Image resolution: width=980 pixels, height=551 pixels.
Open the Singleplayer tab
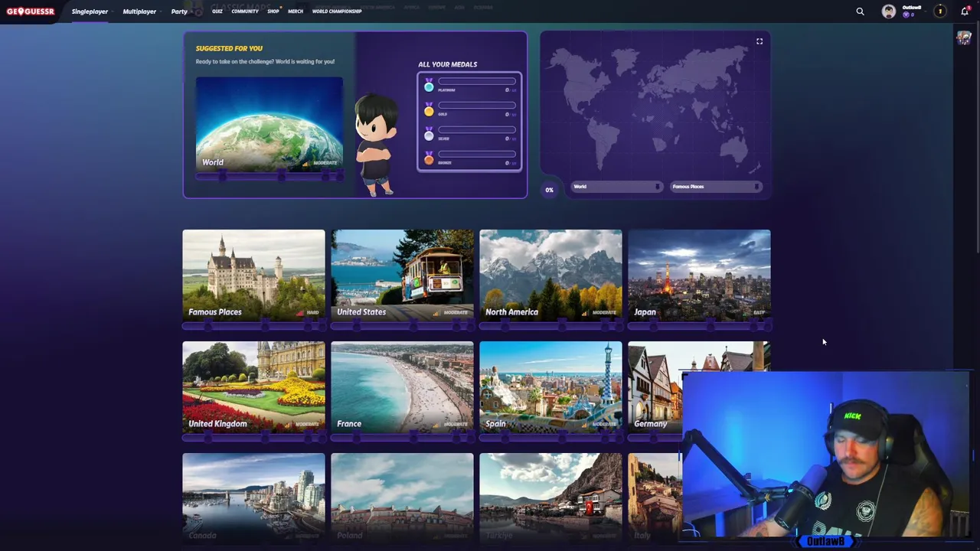pyautogui.click(x=90, y=11)
